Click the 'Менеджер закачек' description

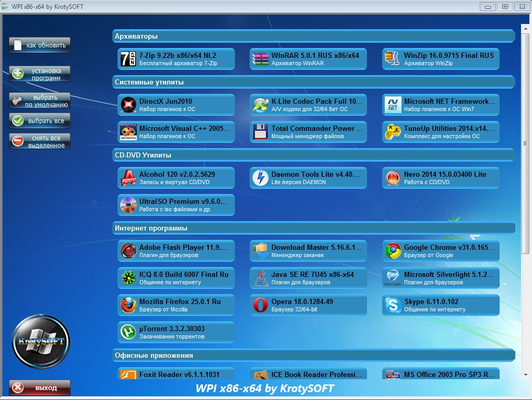[x=298, y=255]
